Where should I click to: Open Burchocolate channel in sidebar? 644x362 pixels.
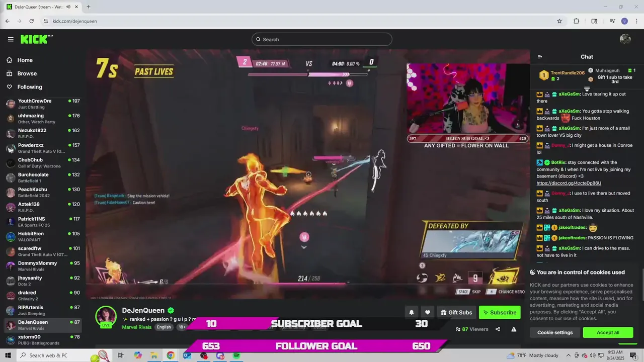pyautogui.click(x=43, y=177)
